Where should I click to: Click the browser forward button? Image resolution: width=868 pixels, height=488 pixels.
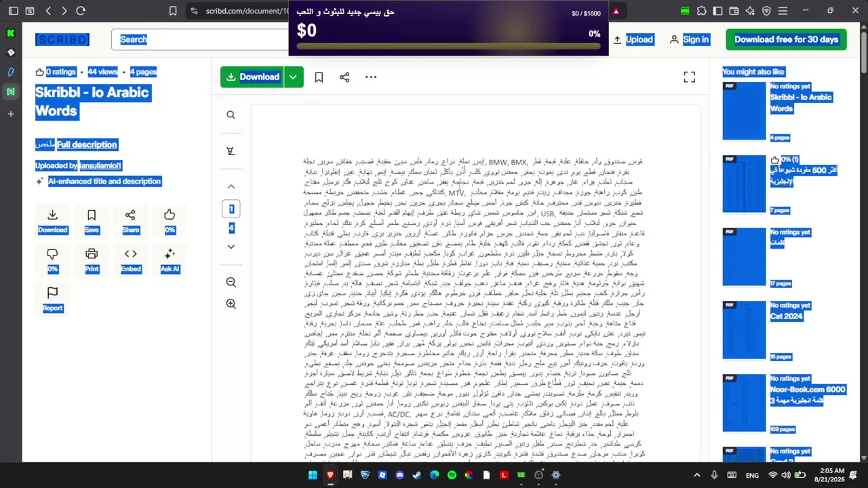pos(64,11)
